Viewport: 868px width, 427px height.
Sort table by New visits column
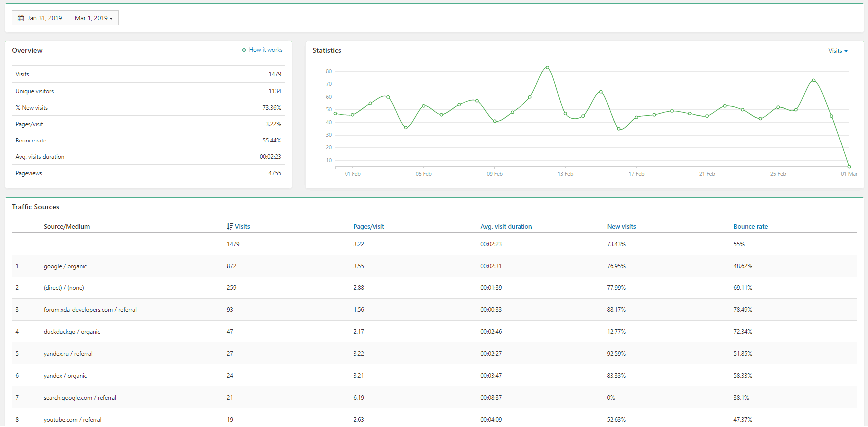click(x=621, y=226)
